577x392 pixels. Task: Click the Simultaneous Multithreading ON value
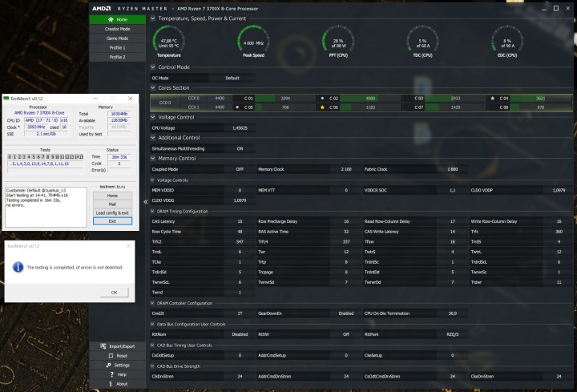tap(240, 148)
